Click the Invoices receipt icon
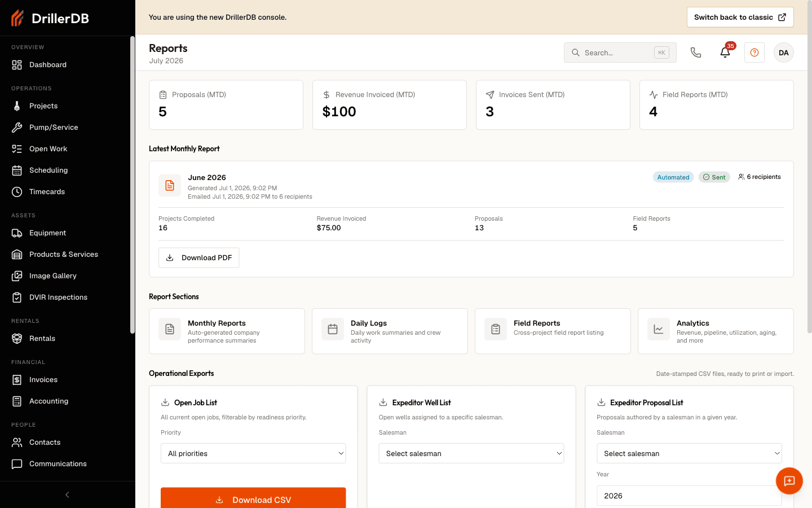The height and width of the screenshot is (508, 812). pos(17,380)
